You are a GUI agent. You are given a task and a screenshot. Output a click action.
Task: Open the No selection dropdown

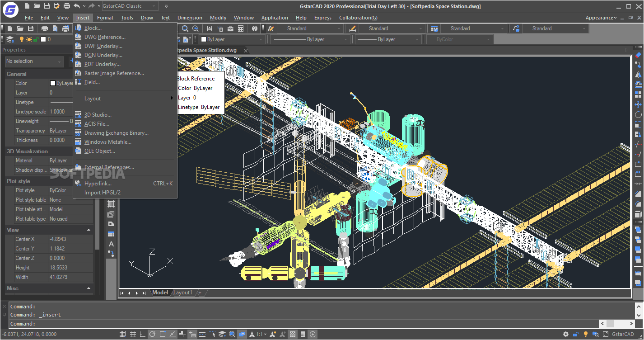34,61
